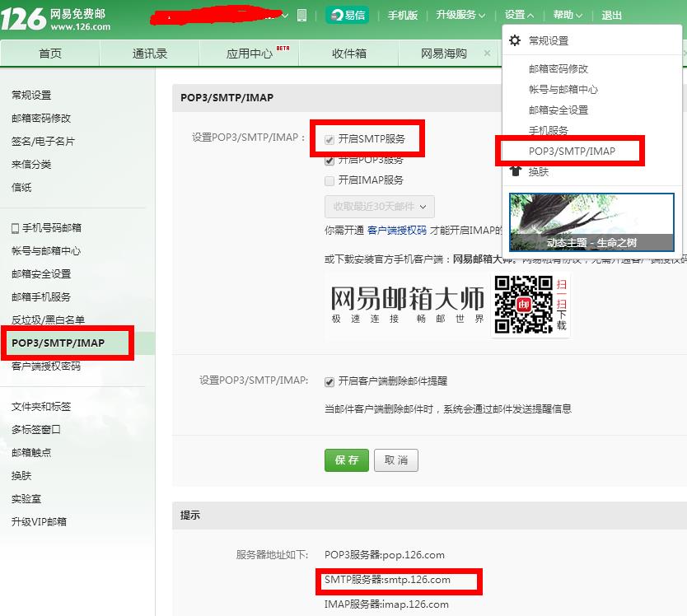Enable 开启IMAP服务 checkbox
687x616 pixels.
point(329,181)
